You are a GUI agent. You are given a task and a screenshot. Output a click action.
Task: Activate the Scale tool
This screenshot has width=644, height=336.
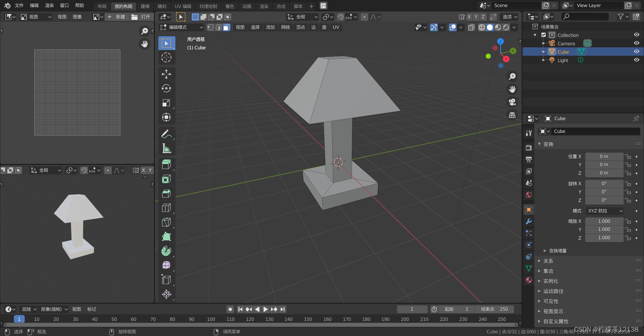(166, 103)
